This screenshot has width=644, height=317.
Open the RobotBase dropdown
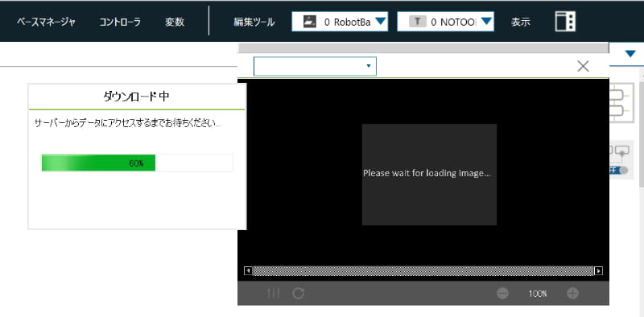pos(340,22)
